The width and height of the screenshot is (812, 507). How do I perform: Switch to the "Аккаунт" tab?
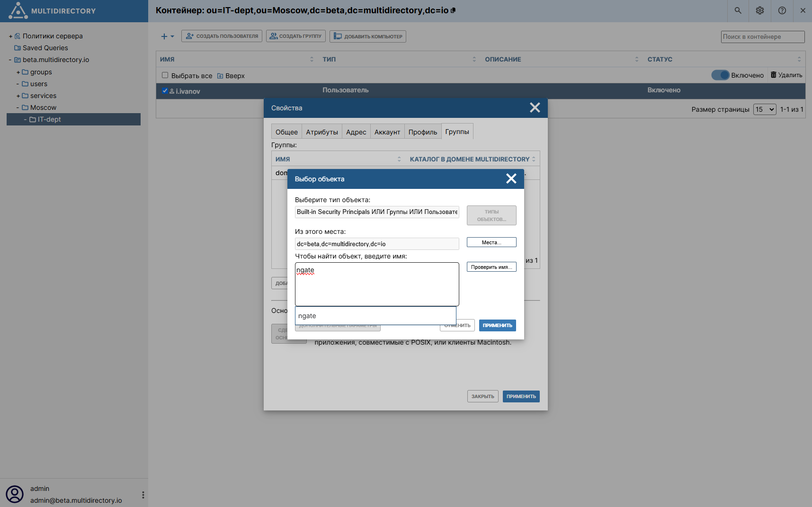tap(387, 132)
